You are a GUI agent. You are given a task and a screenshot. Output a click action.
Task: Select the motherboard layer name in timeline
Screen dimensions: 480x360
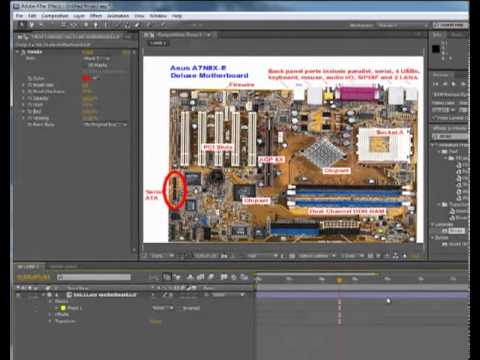[105, 295]
